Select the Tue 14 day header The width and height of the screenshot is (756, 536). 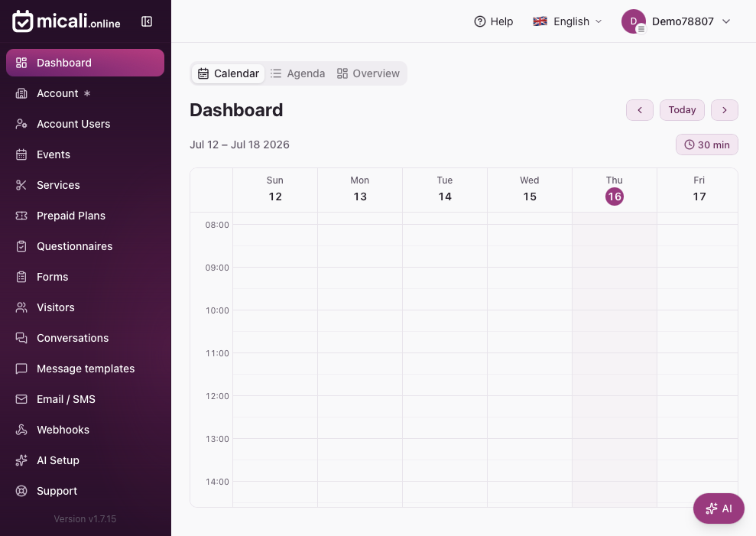[x=445, y=190]
